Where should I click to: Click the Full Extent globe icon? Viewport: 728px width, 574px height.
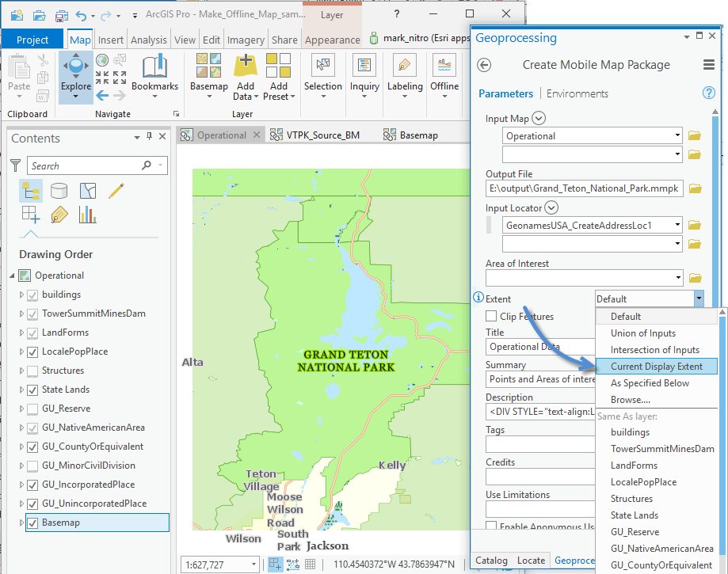pyautogui.click(x=102, y=60)
